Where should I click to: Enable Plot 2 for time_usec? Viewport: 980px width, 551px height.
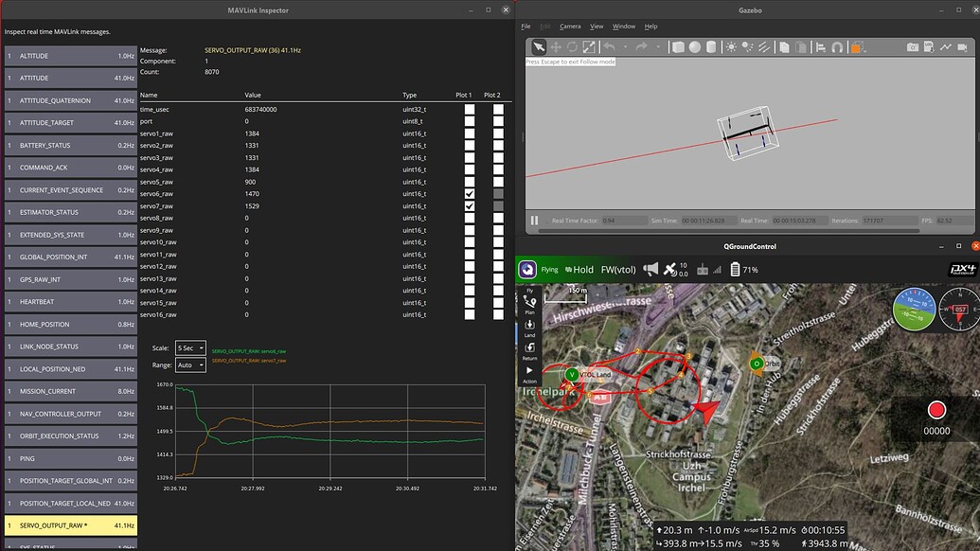(498, 109)
